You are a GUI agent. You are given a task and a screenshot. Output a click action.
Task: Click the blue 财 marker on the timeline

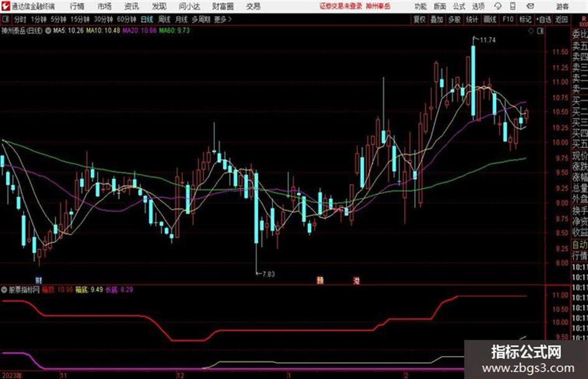pos(39,280)
